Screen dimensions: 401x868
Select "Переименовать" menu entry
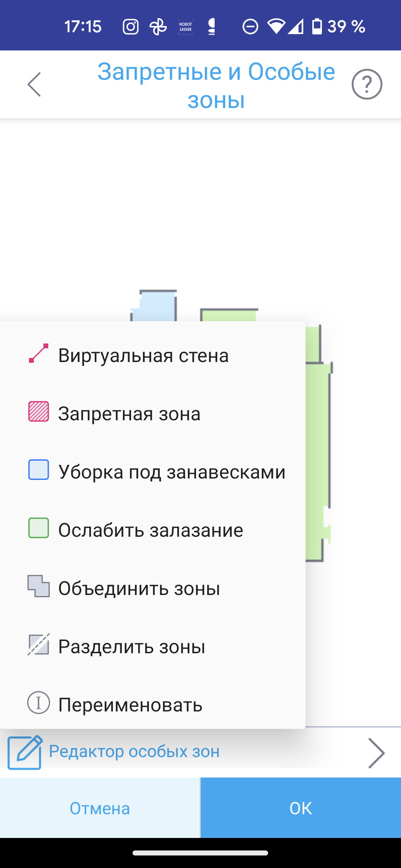tap(130, 705)
